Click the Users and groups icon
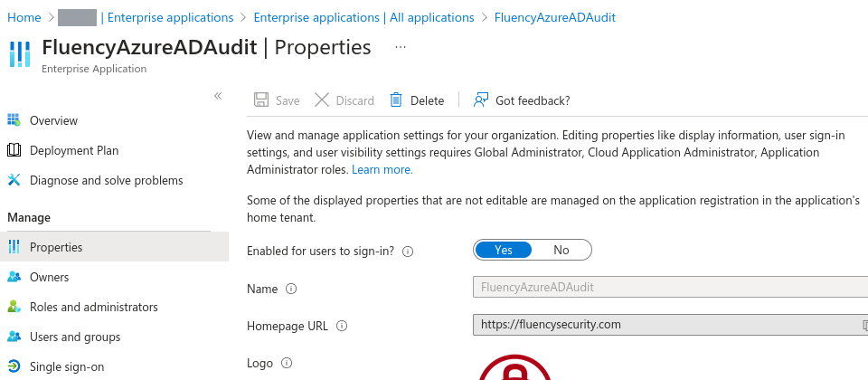868x380 pixels. pos(14,337)
